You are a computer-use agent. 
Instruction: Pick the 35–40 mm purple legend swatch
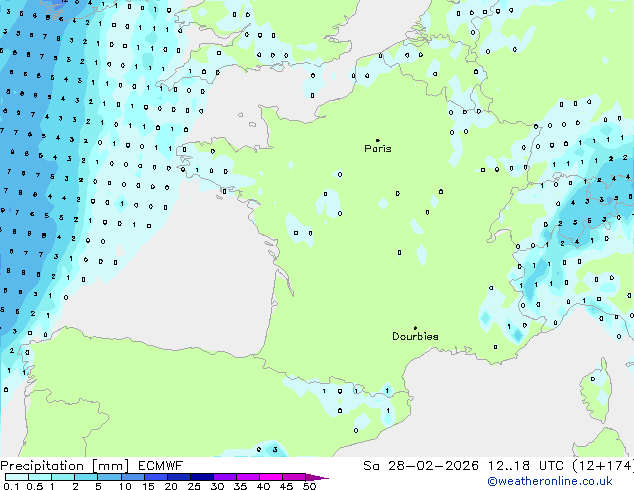coord(247,477)
